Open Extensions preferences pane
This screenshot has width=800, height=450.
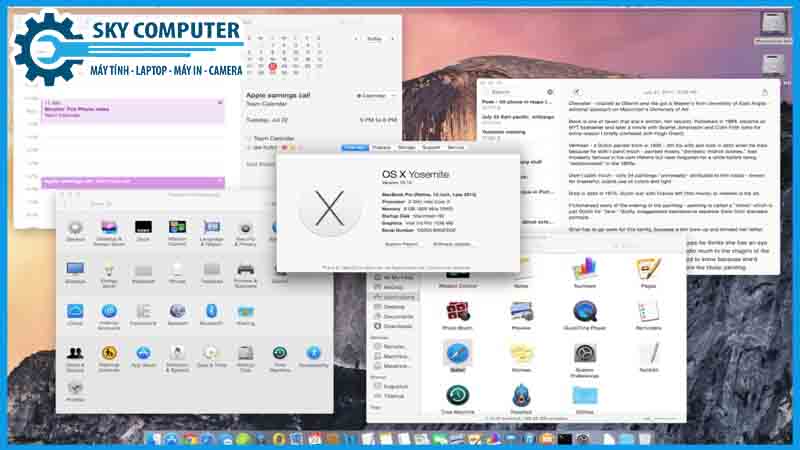tap(143, 315)
